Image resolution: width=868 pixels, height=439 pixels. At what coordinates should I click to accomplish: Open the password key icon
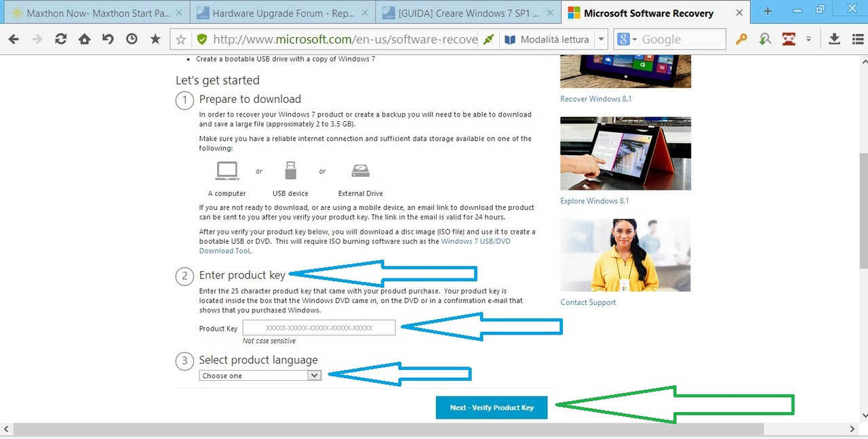tap(741, 39)
